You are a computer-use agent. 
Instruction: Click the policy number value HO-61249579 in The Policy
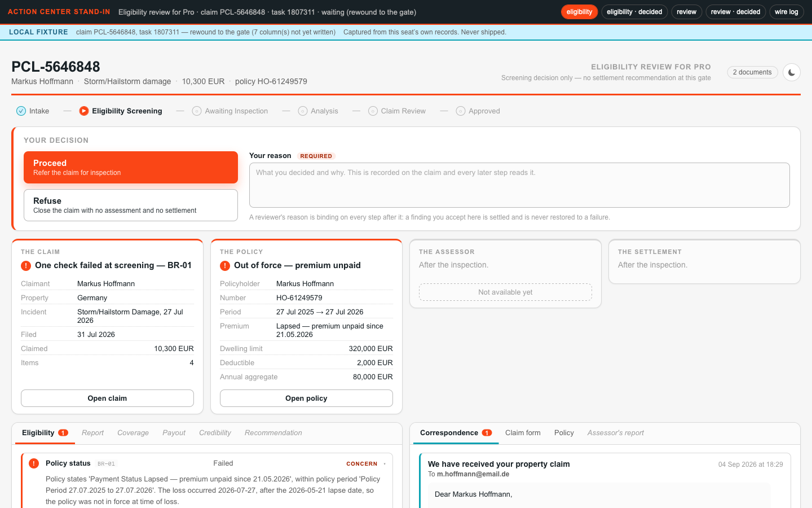299,298
